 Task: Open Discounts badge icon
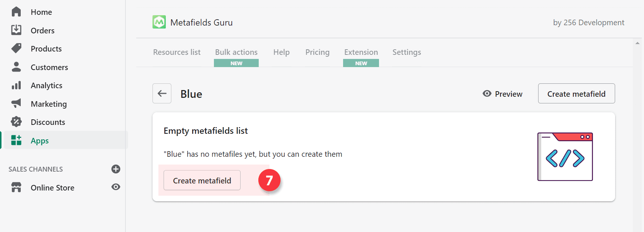click(x=16, y=122)
